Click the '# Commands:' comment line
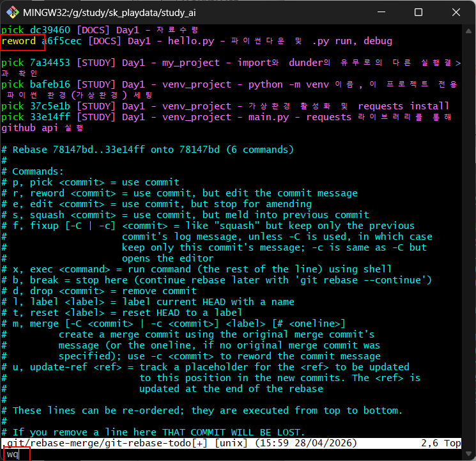The width and height of the screenshot is (476, 461). click(x=33, y=171)
